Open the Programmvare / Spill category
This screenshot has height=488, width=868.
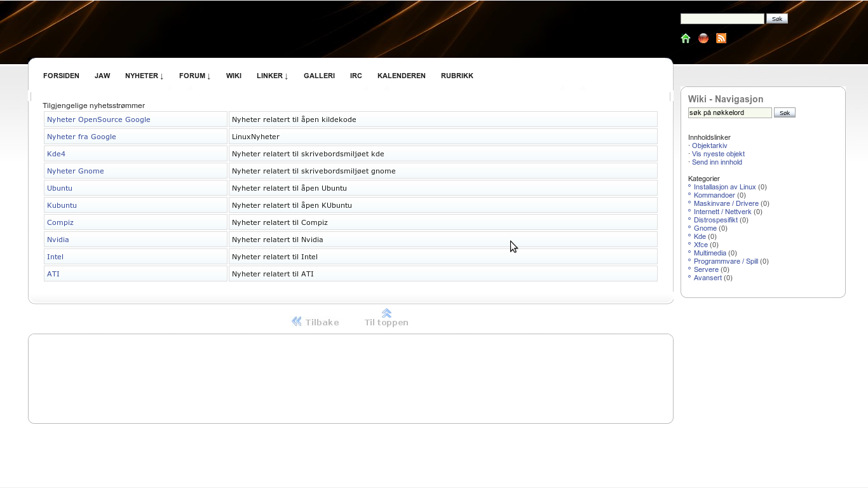(726, 261)
